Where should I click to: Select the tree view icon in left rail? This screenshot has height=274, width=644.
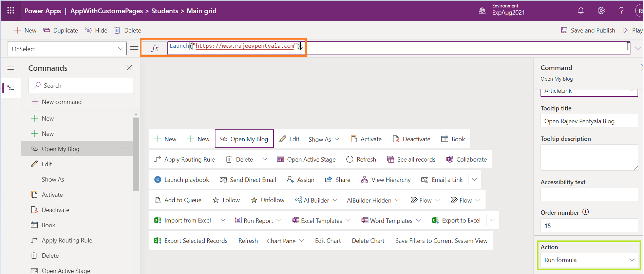coord(11,88)
